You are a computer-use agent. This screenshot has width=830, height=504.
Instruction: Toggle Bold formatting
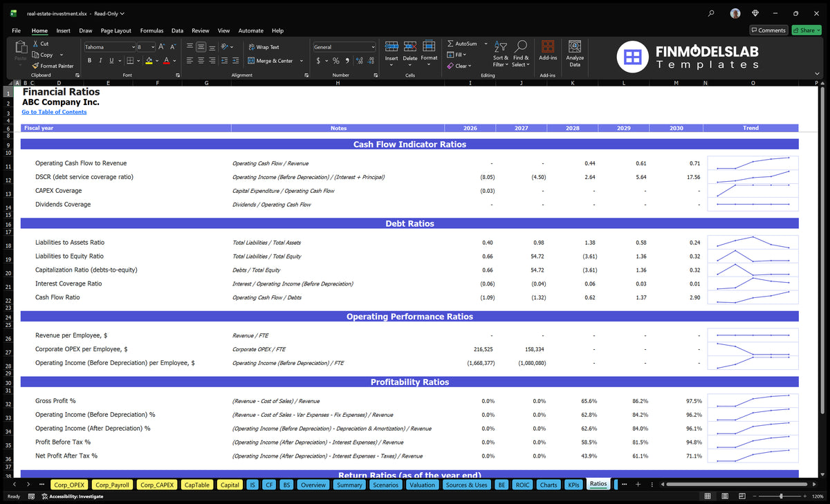click(x=89, y=61)
